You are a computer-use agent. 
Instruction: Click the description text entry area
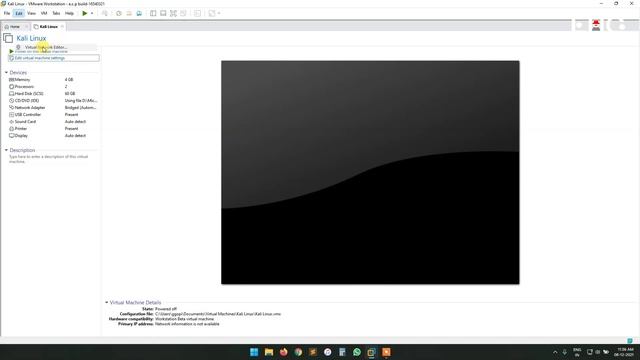tap(49, 159)
